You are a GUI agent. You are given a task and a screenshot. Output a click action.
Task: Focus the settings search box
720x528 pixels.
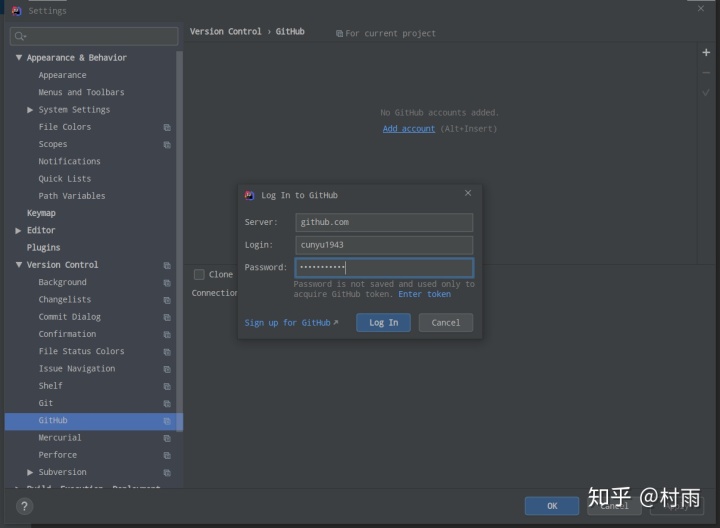pyautogui.click(x=94, y=36)
